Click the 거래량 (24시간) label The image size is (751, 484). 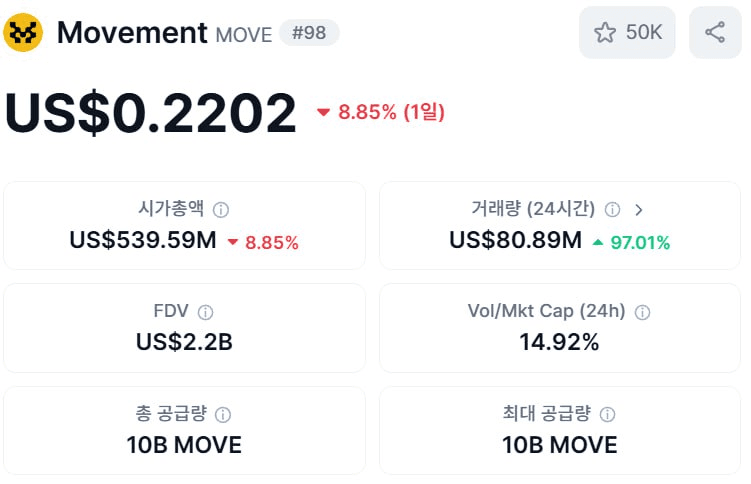[x=533, y=209]
